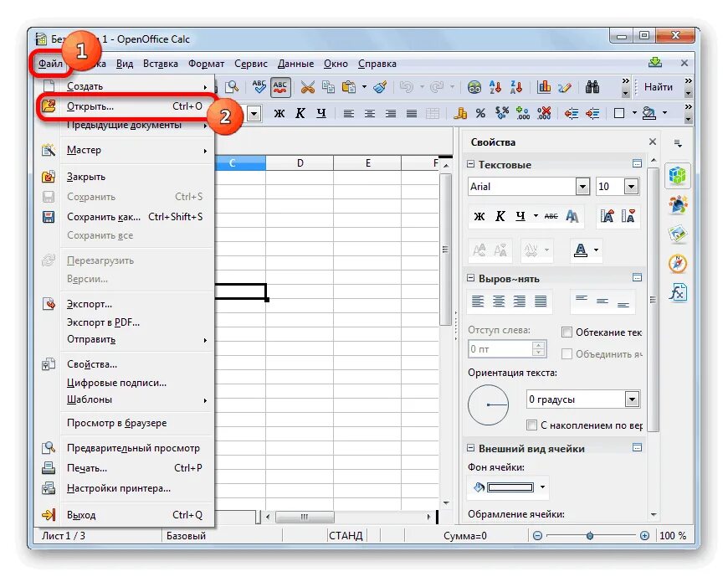
Task: Click the Найти search field
Action: click(x=659, y=87)
